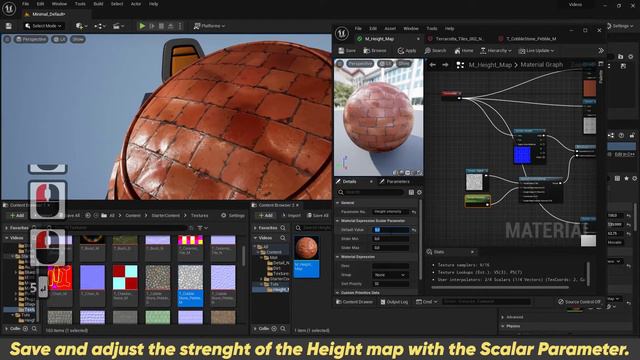This screenshot has height=360, width=640.
Task: Click Add in Content Browser 2
Action: point(265,216)
